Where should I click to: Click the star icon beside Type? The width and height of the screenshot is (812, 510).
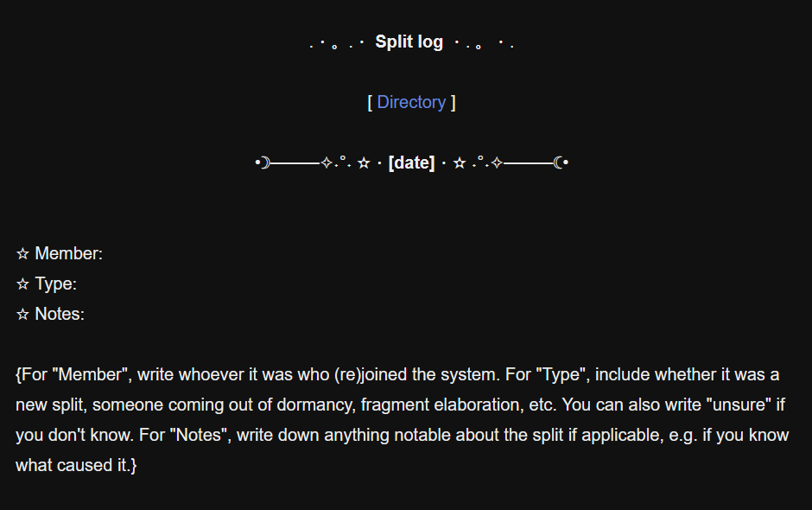23,284
